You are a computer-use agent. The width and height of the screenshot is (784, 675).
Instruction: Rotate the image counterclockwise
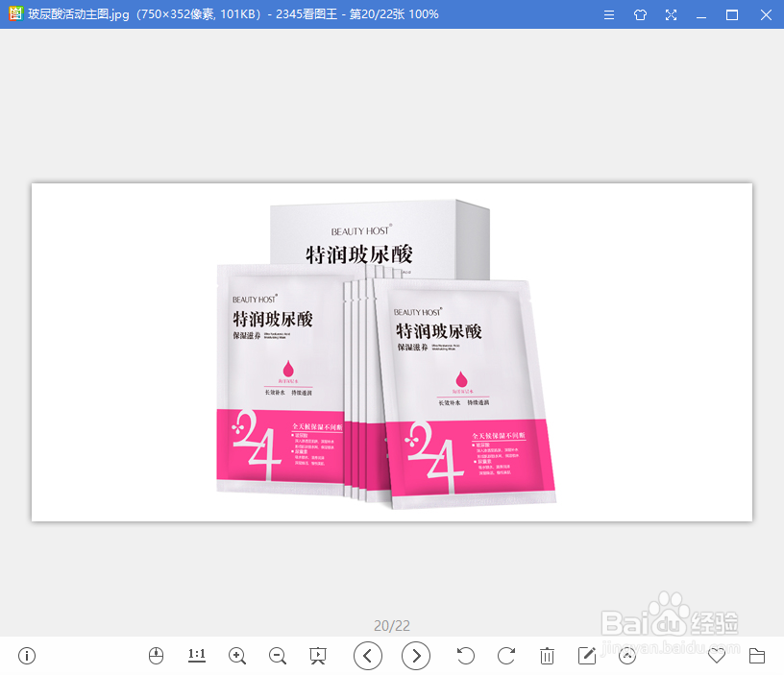point(465,656)
